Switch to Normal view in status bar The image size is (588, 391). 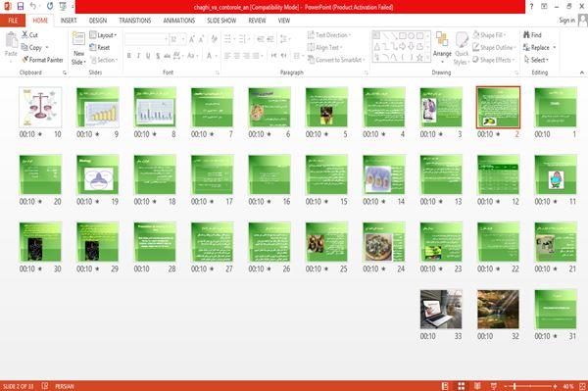(x=445, y=386)
